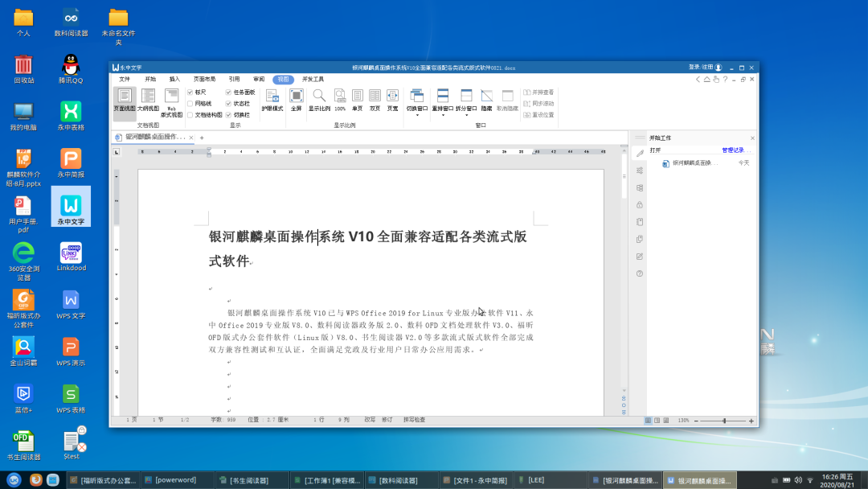
Task: Select 双页 two-page view
Action: (375, 100)
